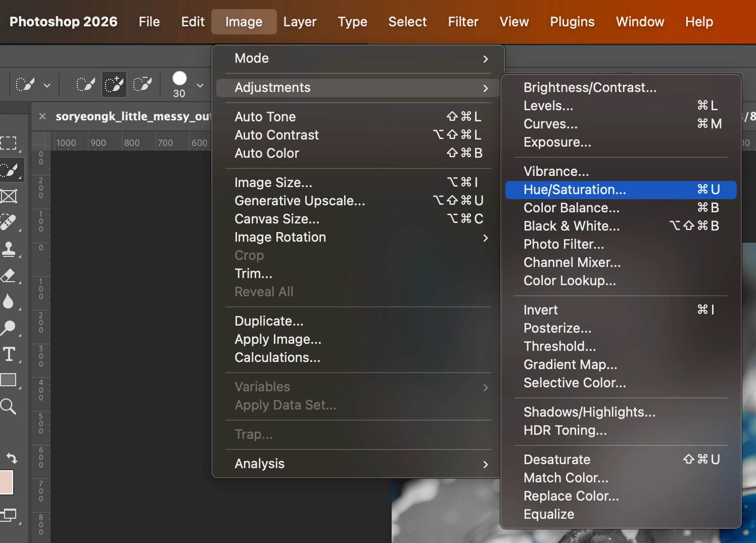Open the Edit menu
Viewport: 756px width, 543px height.
[193, 22]
